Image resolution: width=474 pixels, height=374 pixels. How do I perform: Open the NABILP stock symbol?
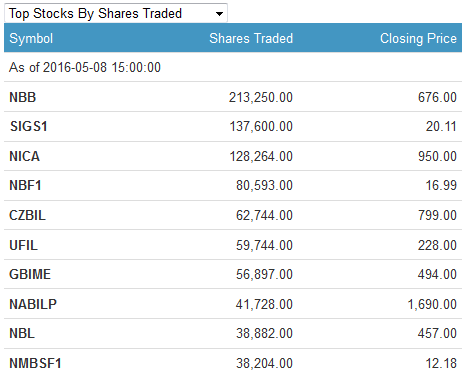point(33,304)
